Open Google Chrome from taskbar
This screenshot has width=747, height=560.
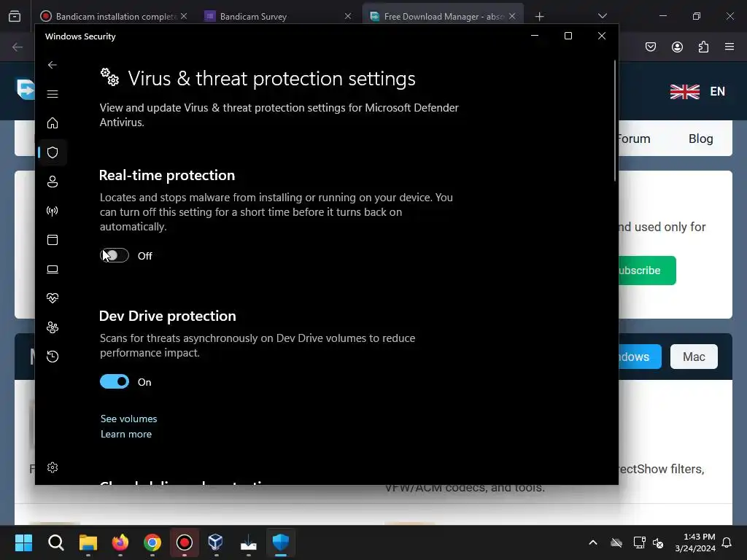click(152, 542)
